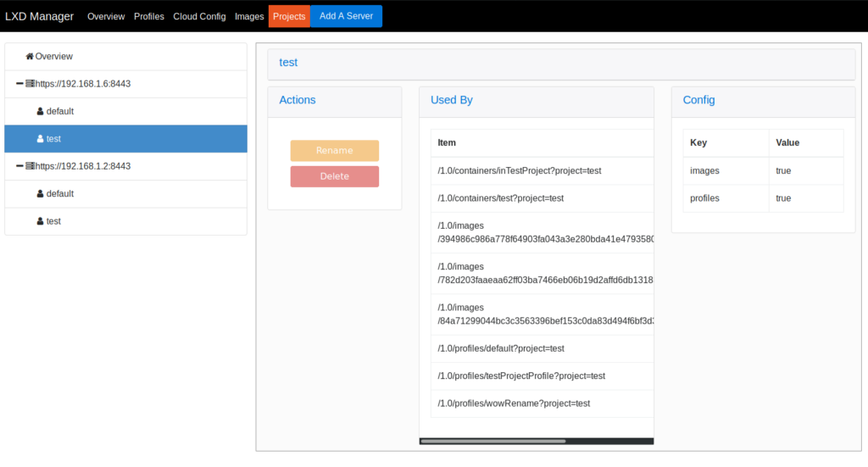Screen dimensions: 868x467
Task: Collapse the https://192.168.1.6:8443 server node
Action: click(19, 84)
